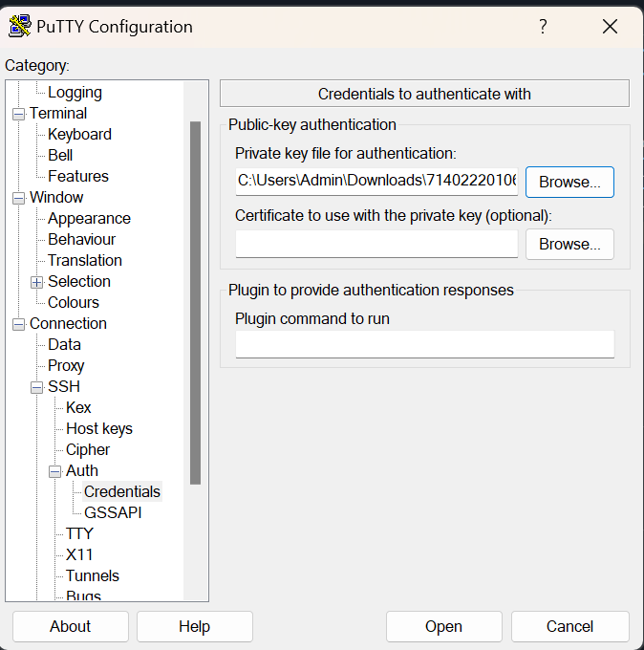Select Logging in the category tree
Image resolution: width=644 pixels, height=650 pixels.
(x=75, y=93)
